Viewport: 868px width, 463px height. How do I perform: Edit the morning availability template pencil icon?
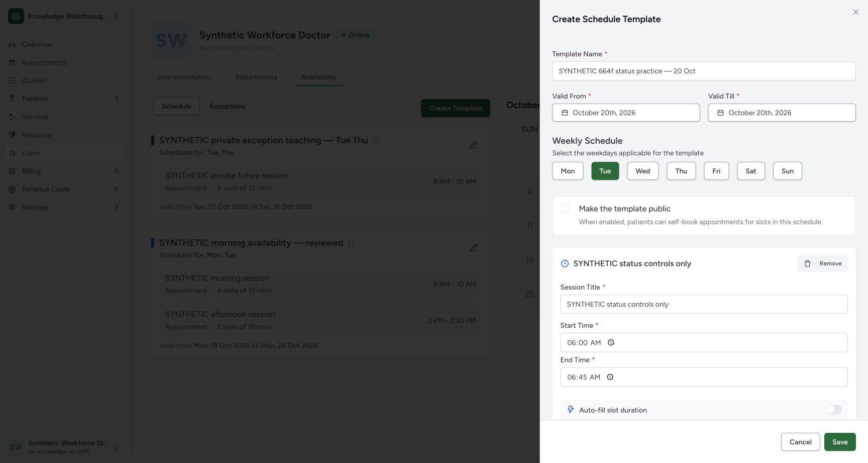(x=473, y=248)
